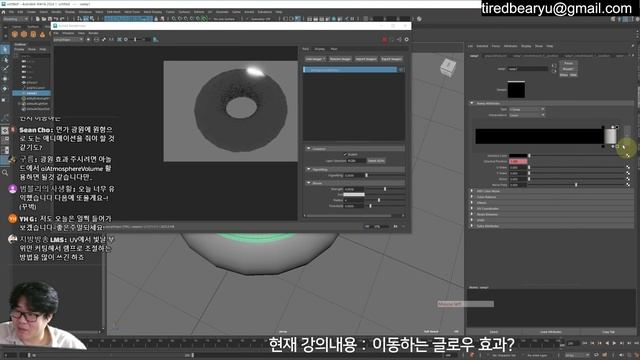Collapse the Ramp Attributes section
Screen dimensions: 640x360
click(x=472, y=103)
